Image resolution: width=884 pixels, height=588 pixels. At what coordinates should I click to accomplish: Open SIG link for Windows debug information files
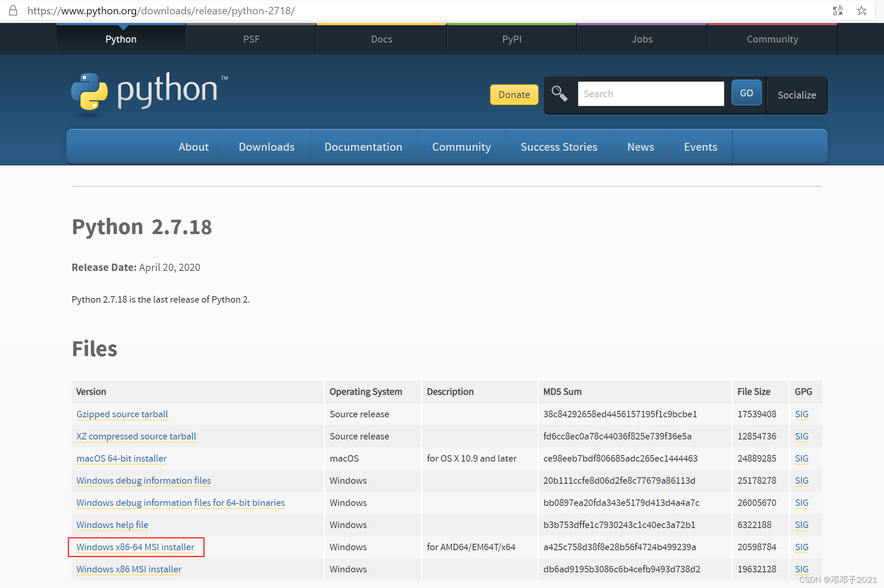coord(801,481)
